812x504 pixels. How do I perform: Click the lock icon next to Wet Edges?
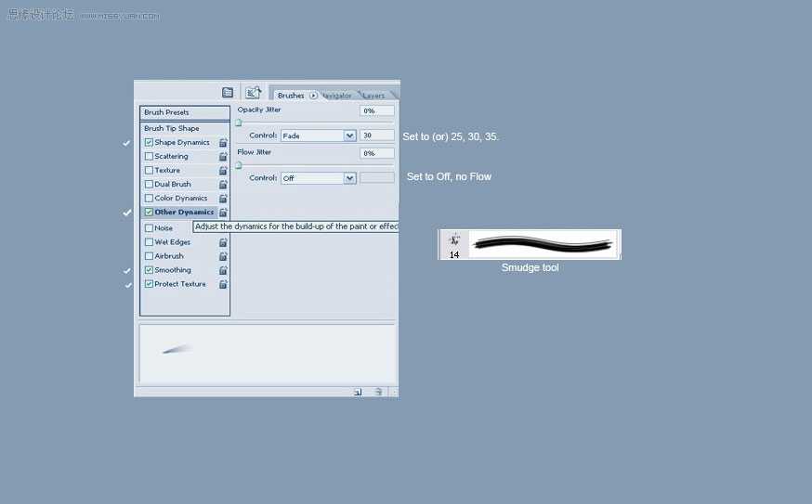point(223,242)
